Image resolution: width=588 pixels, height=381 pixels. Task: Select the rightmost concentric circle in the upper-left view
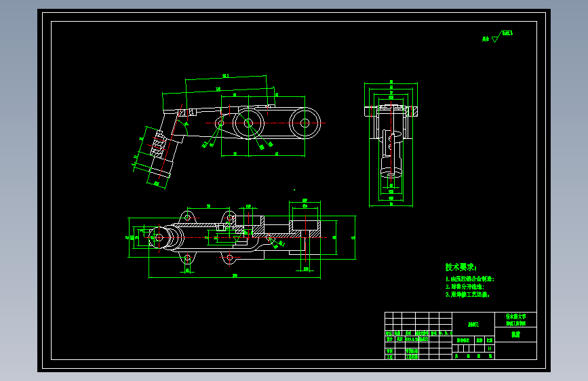point(305,123)
